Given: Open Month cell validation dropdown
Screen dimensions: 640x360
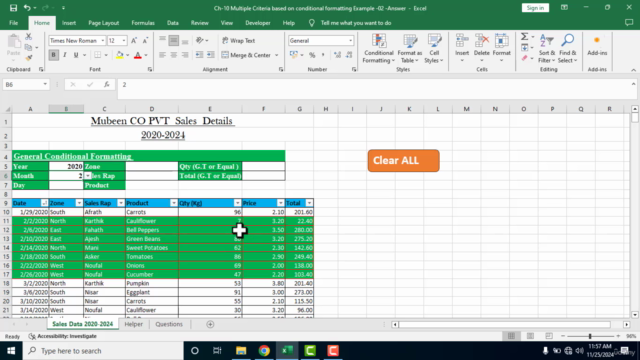Looking at the screenshot, I should 87,176.
